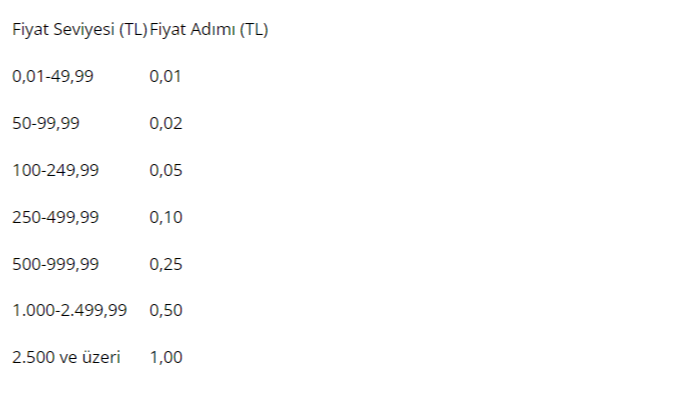The image size is (685, 406).
Task: Select the 50-99,99 price level cell
Action: click(46, 123)
